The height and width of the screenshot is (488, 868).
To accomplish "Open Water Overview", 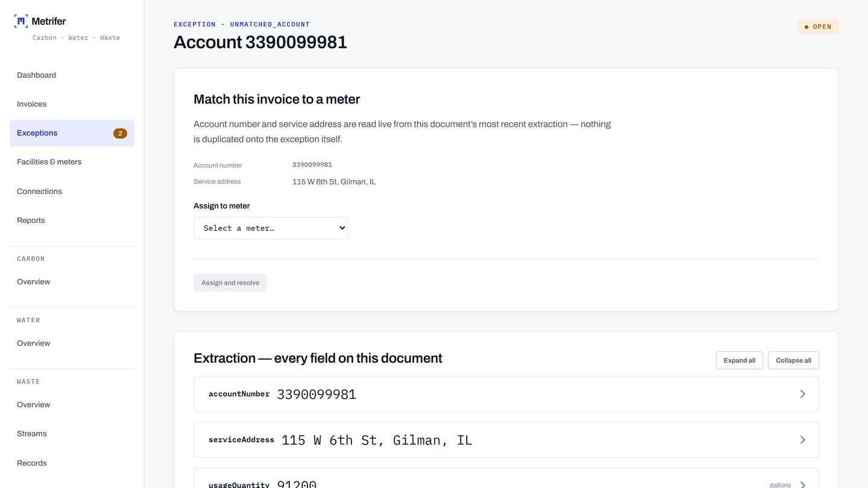I will (72, 343).
